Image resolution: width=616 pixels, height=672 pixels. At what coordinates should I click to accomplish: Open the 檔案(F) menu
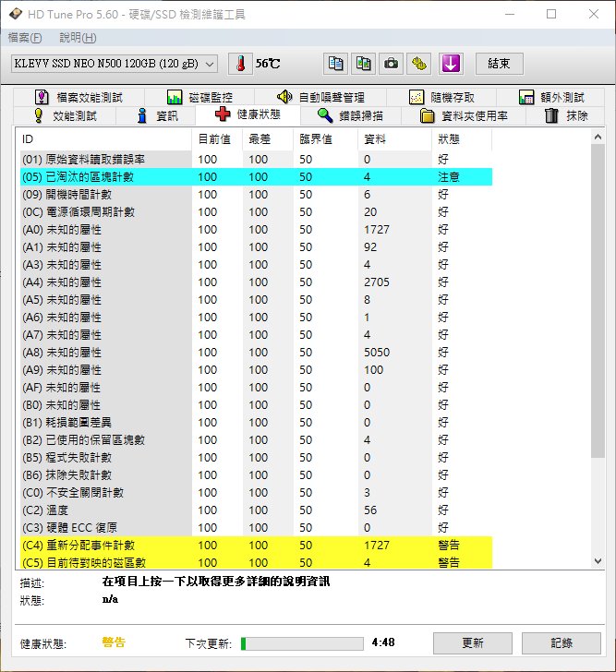[25, 38]
